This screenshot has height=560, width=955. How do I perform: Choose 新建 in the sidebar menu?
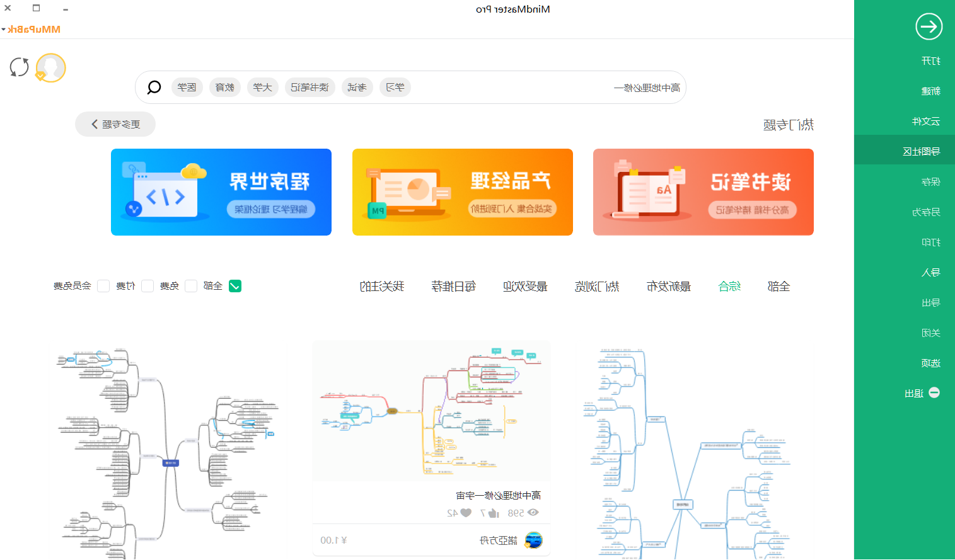[930, 91]
